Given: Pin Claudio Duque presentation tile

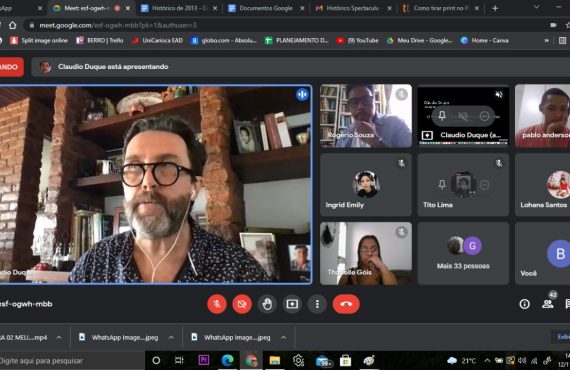Looking at the screenshot, I should (x=442, y=116).
